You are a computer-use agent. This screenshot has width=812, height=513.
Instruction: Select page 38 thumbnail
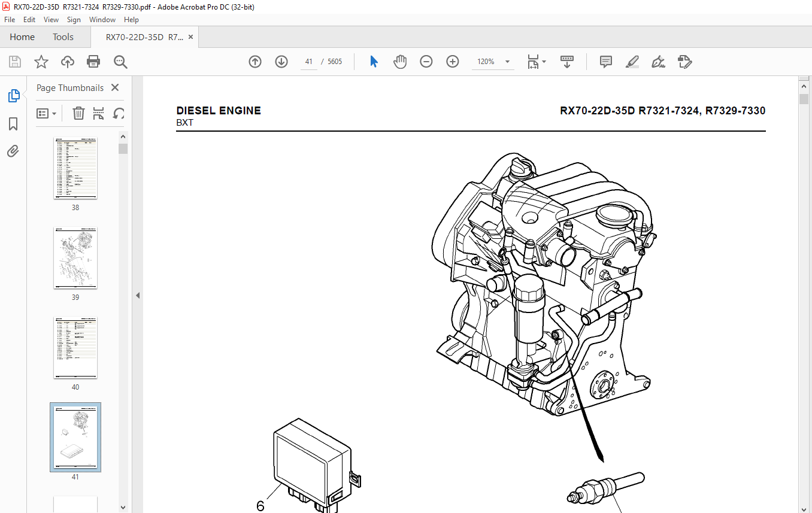coord(75,168)
